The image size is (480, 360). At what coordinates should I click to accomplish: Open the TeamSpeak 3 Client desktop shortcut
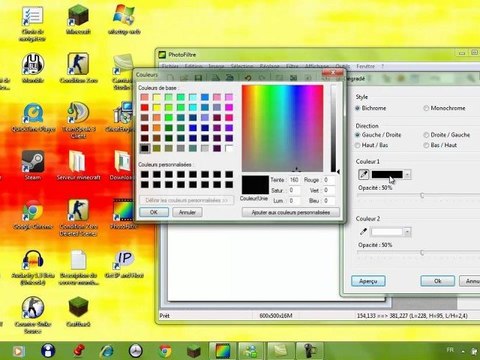point(78,113)
